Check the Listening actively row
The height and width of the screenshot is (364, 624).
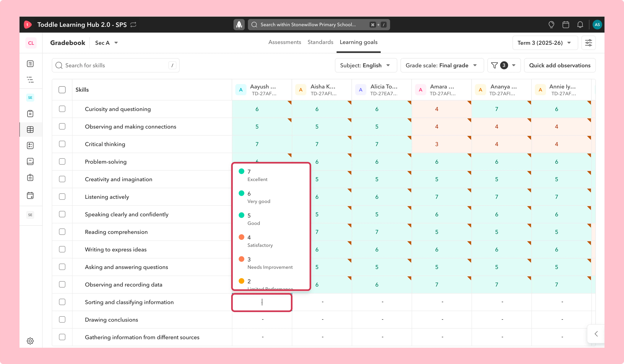coord(62,197)
